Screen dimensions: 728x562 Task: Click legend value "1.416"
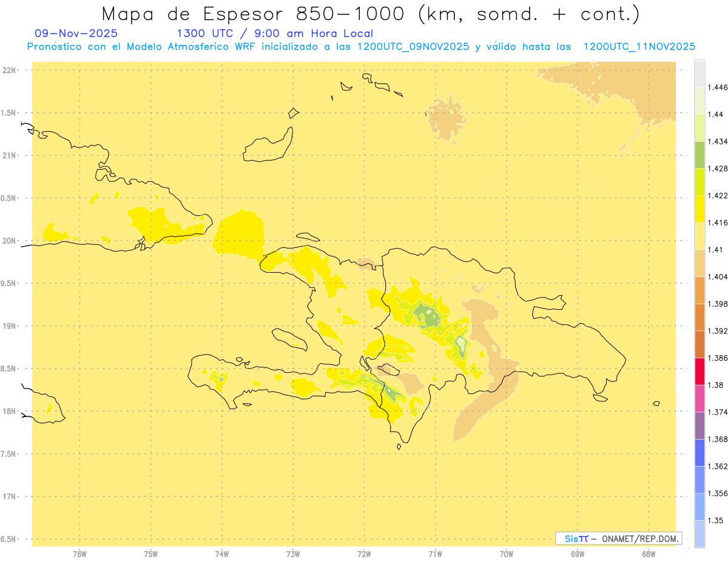coord(719,222)
